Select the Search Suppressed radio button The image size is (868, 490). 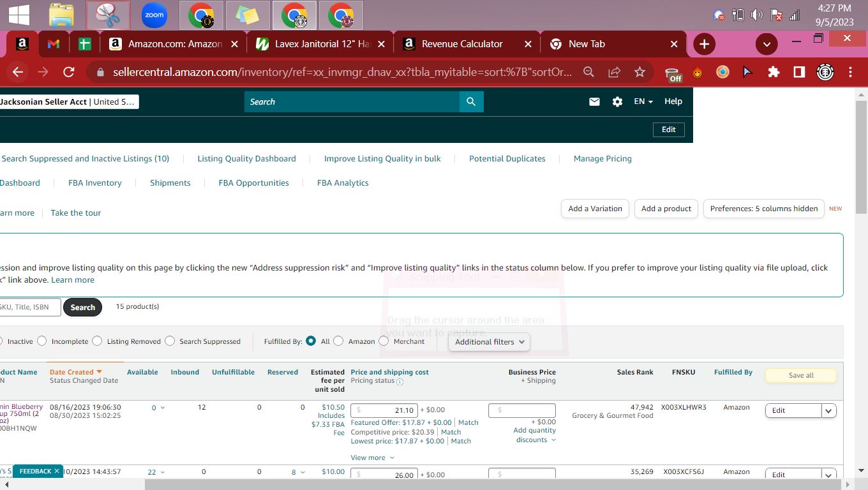170,341
